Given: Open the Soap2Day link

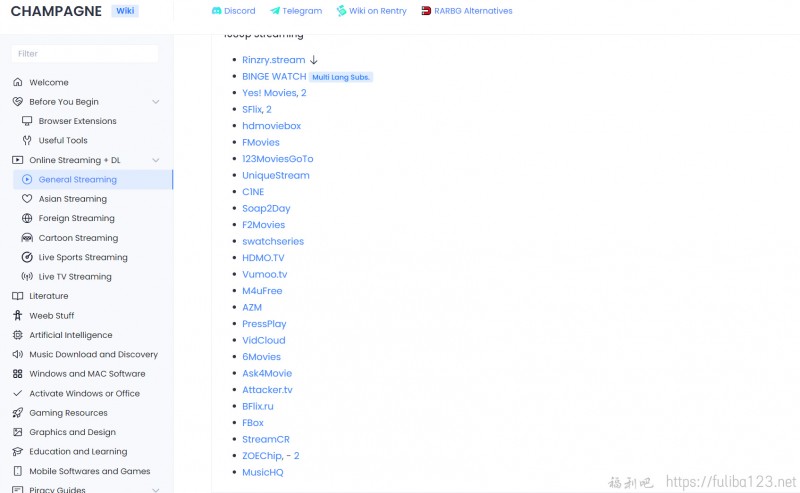Looking at the screenshot, I should pyautogui.click(x=266, y=208).
